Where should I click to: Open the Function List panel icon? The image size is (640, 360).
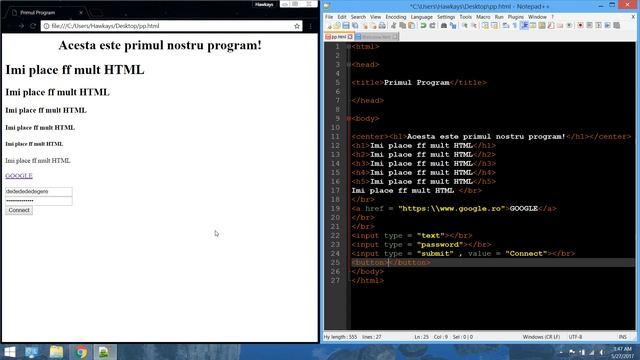(551, 26)
